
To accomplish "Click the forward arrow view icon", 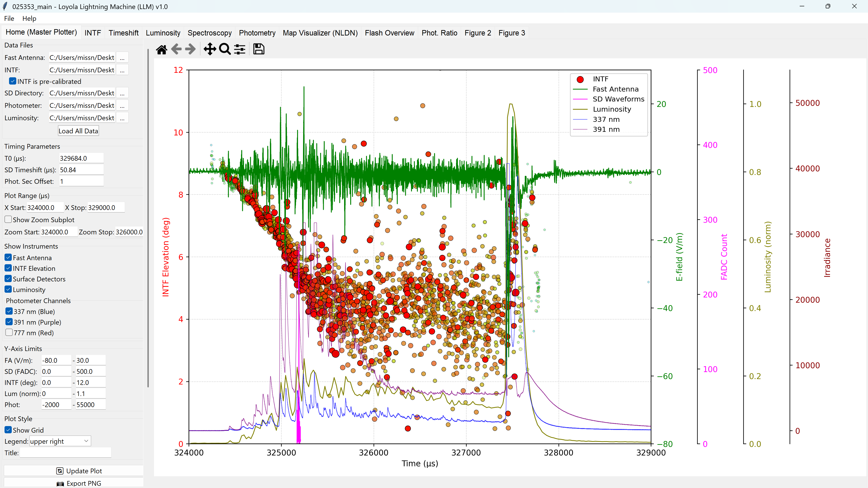I will point(190,49).
